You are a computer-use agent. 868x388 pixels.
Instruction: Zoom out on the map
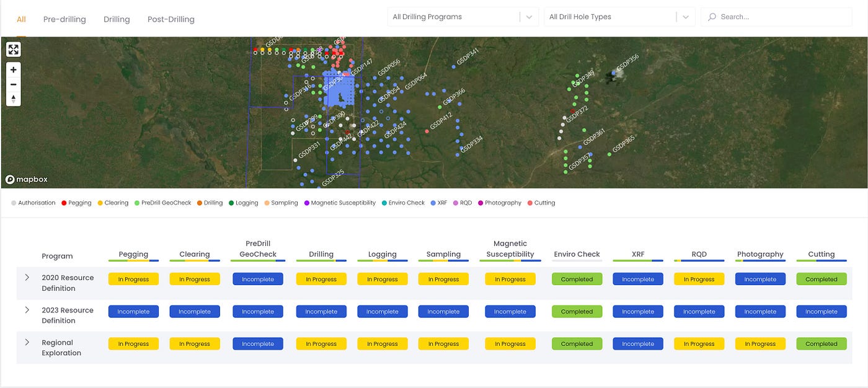13,84
